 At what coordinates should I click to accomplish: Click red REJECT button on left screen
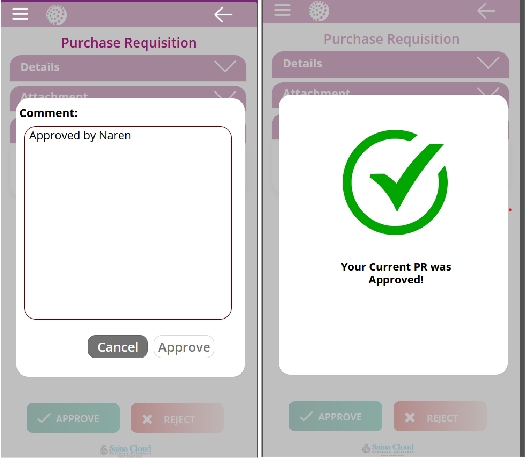177,419
